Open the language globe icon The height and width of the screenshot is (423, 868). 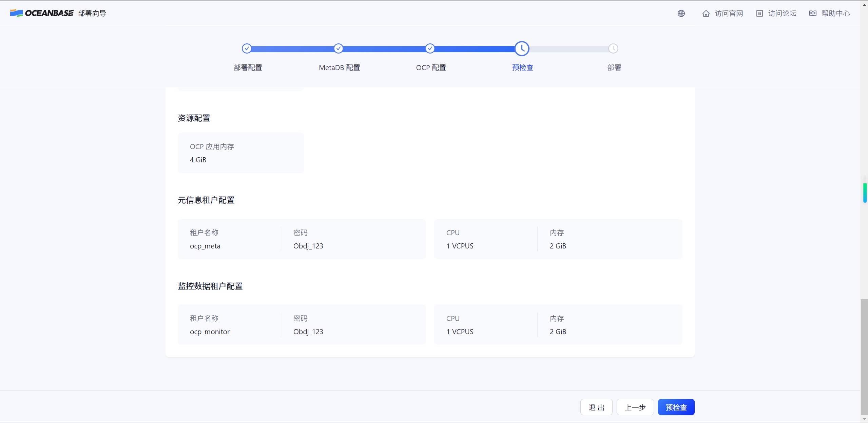point(681,13)
